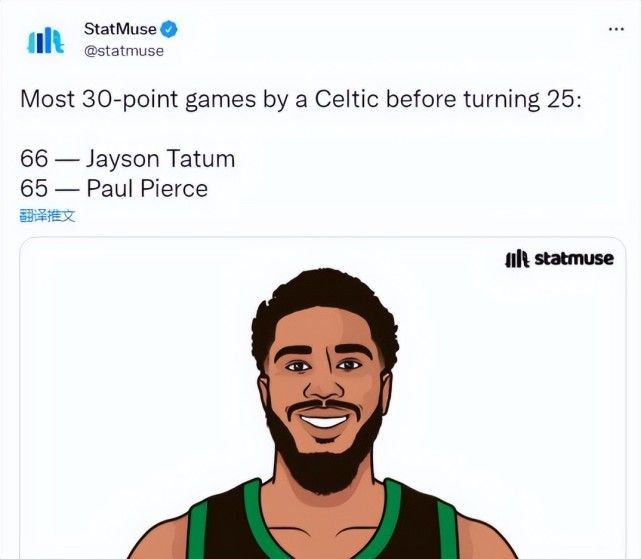Click the word 'Celtic' in the tweet
Image resolution: width=641 pixels, height=559 pixels.
346,99
